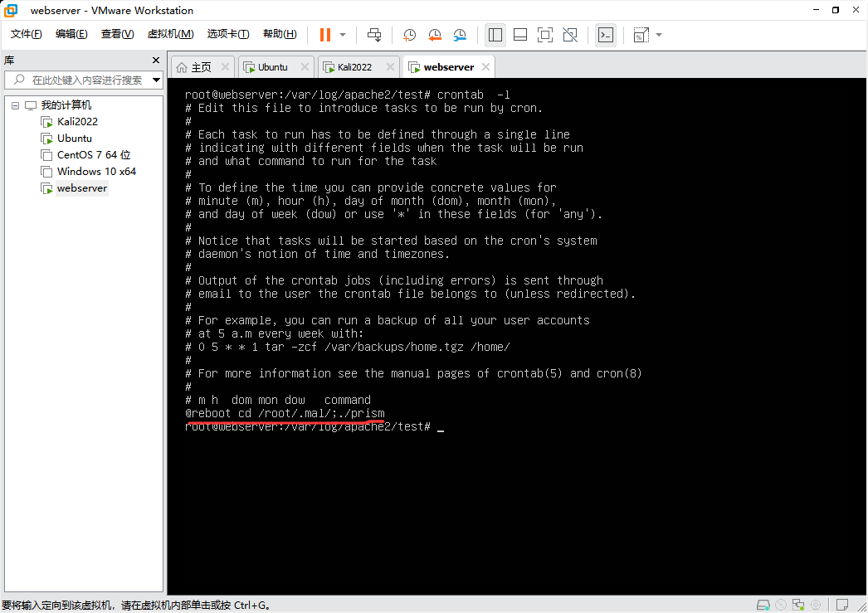Take a snapshot of this virtual machine

(x=409, y=35)
